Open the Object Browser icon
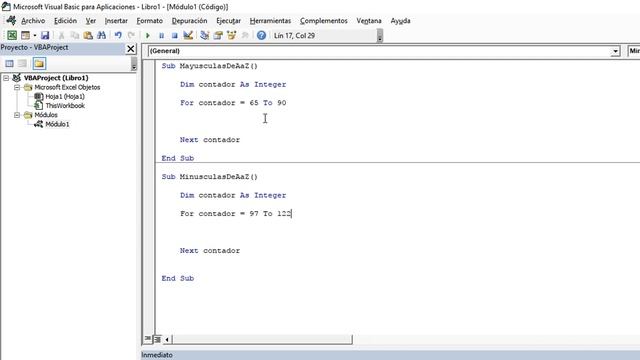 [231, 36]
